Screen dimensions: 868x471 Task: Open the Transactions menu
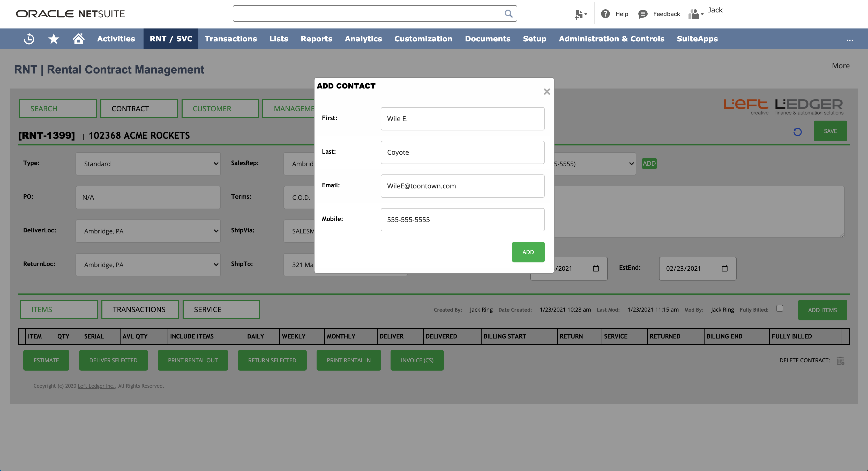click(231, 39)
